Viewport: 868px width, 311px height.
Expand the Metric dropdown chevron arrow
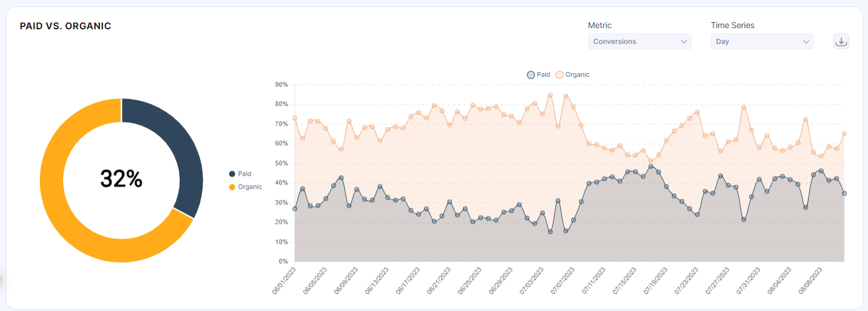click(684, 42)
